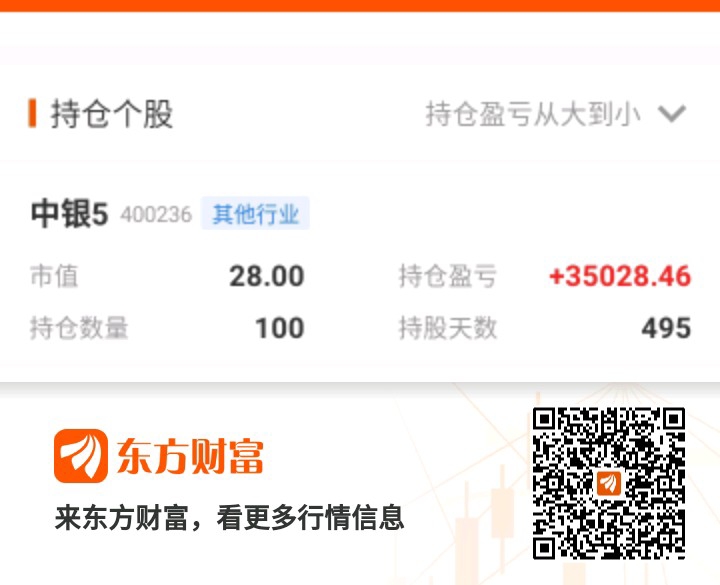Screen dimensions: 720x585
Task: Tap the 持股天数 value 495
Action: coord(666,328)
